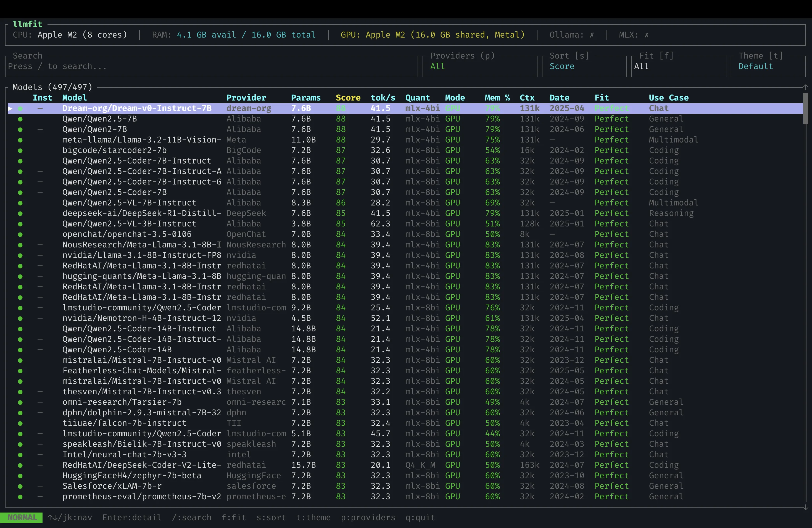The width and height of the screenshot is (812, 528).
Task: Focus the Search input box
Action: pyautogui.click(x=212, y=66)
